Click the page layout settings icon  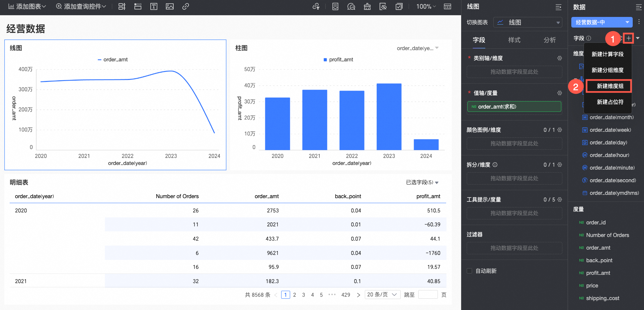click(x=447, y=6)
